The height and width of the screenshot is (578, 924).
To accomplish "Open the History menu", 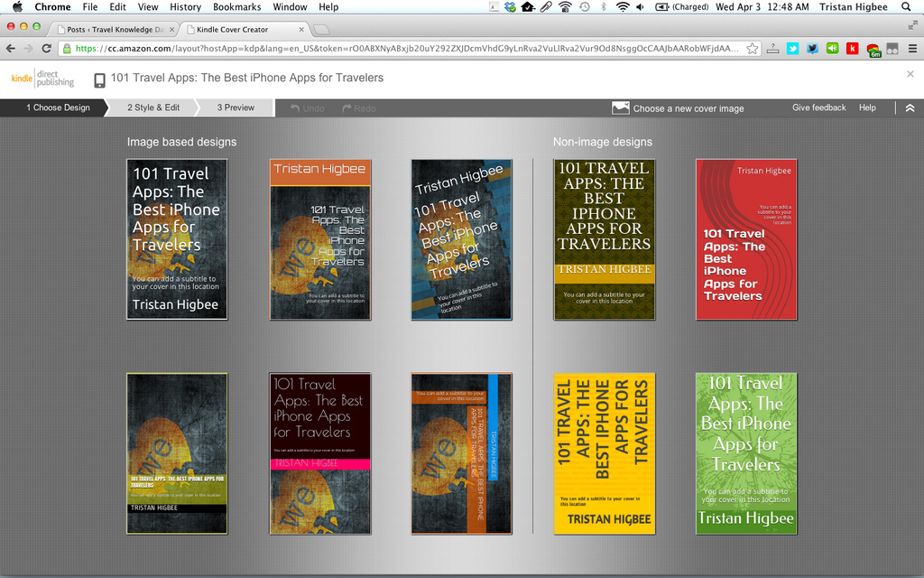I will click(x=186, y=7).
